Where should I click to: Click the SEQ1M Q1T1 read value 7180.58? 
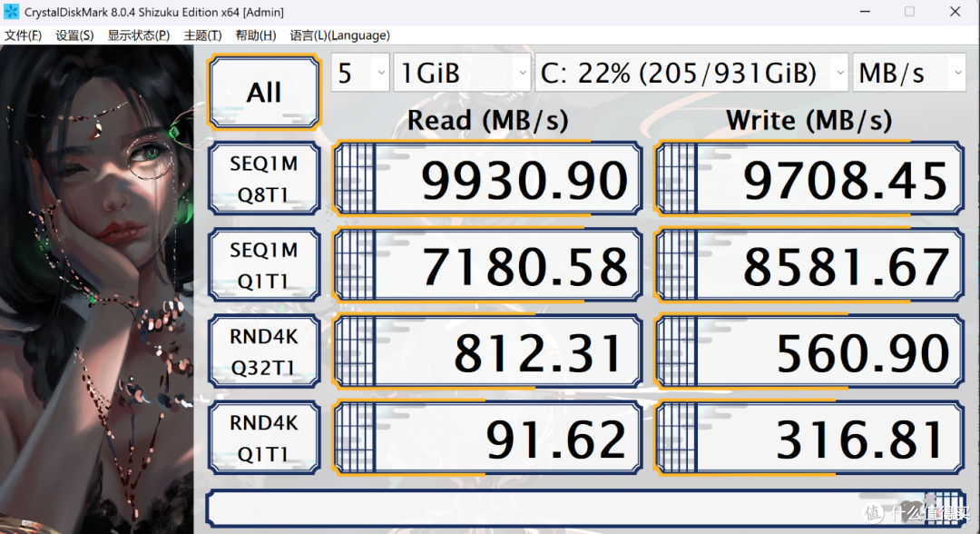click(x=487, y=265)
